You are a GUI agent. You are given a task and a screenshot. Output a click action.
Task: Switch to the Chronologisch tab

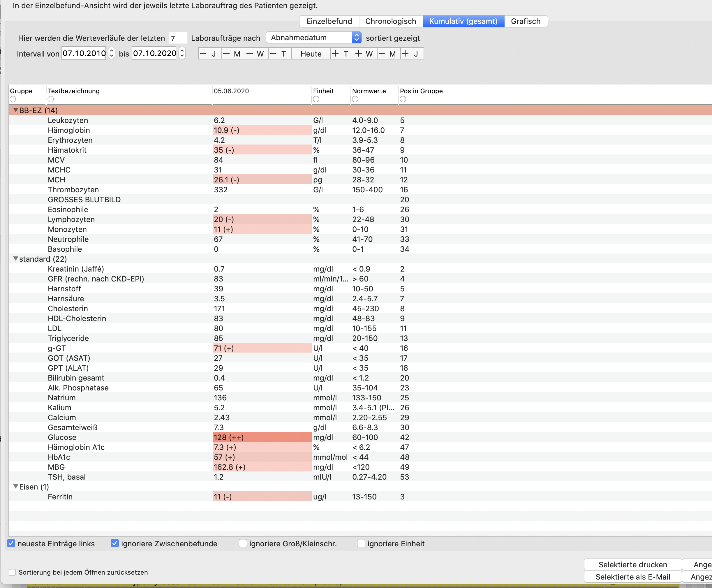click(x=391, y=21)
